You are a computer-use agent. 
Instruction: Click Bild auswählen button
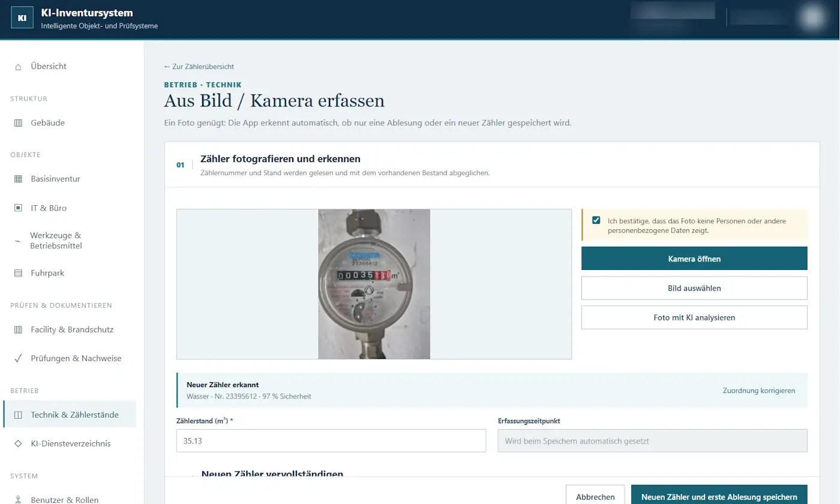(694, 288)
